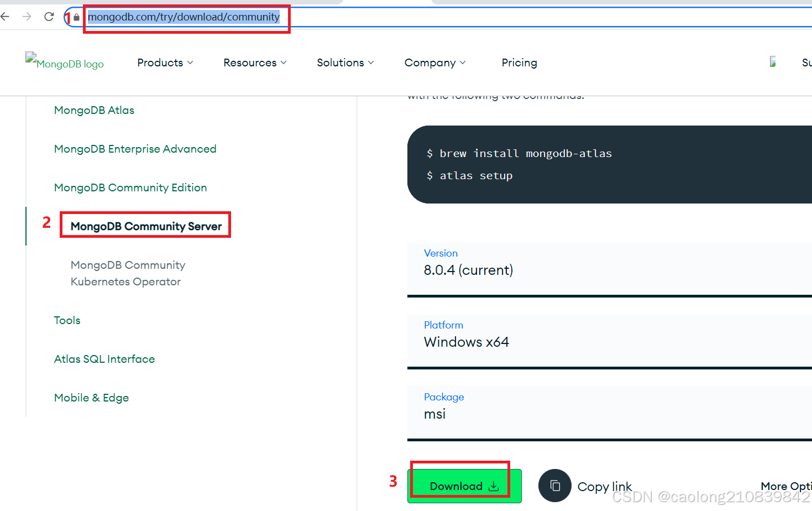Open the Pricing page

pyautogui.click(x=519, y=62)
